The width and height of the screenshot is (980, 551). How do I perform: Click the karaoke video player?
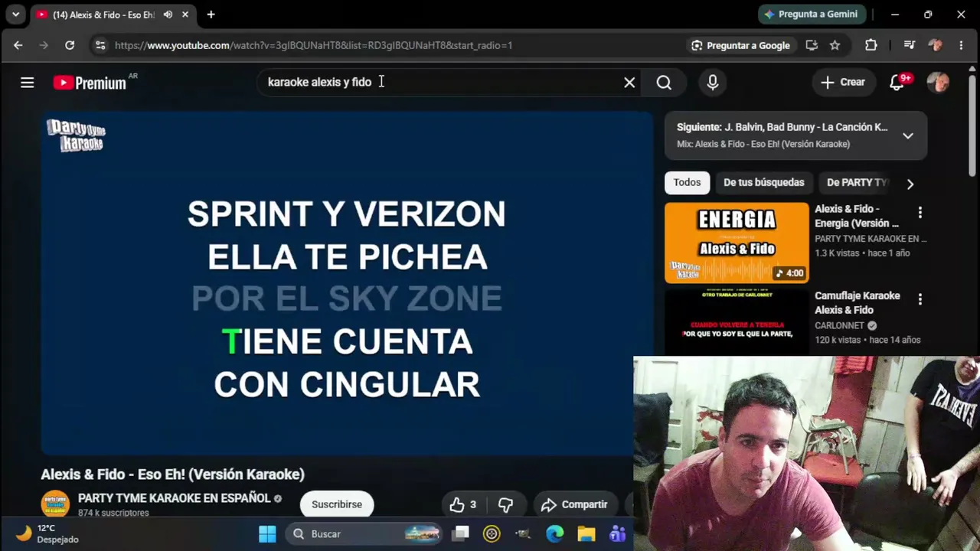347,283
